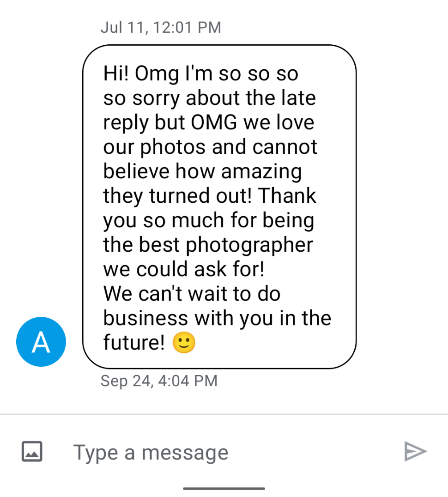Click the "Hi!" greeting text
This screenshot has width=448, height=497.
click(x=116, y=73)
